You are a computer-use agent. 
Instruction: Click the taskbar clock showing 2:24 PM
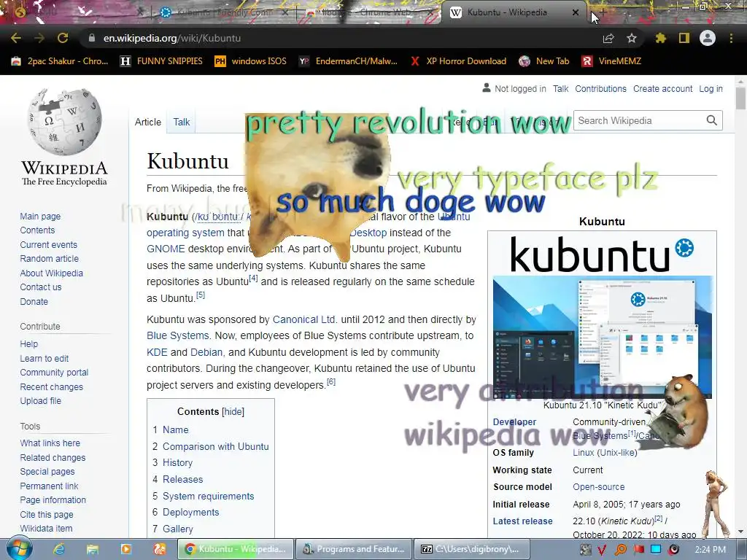tap(710, 550)
